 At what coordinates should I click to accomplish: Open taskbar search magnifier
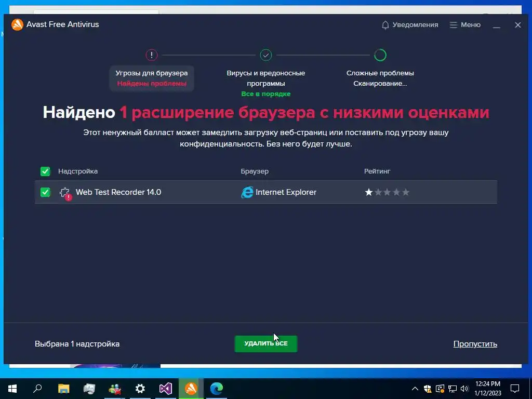pos(37,388)
